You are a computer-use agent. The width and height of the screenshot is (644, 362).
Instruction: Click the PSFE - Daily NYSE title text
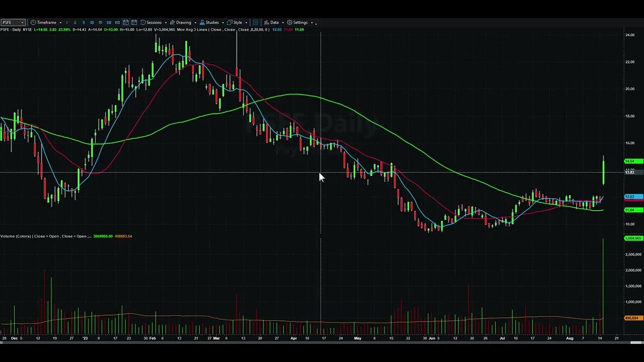[x=16, y=30]
